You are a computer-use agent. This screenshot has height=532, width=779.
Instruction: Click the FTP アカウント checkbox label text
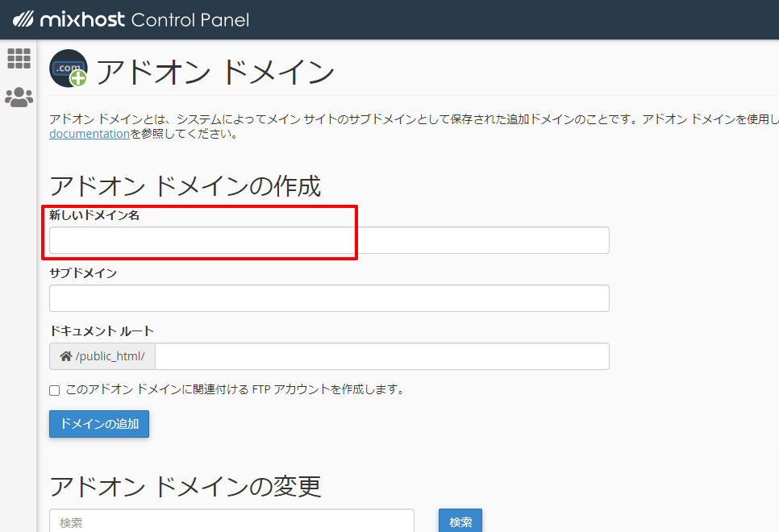235,389
